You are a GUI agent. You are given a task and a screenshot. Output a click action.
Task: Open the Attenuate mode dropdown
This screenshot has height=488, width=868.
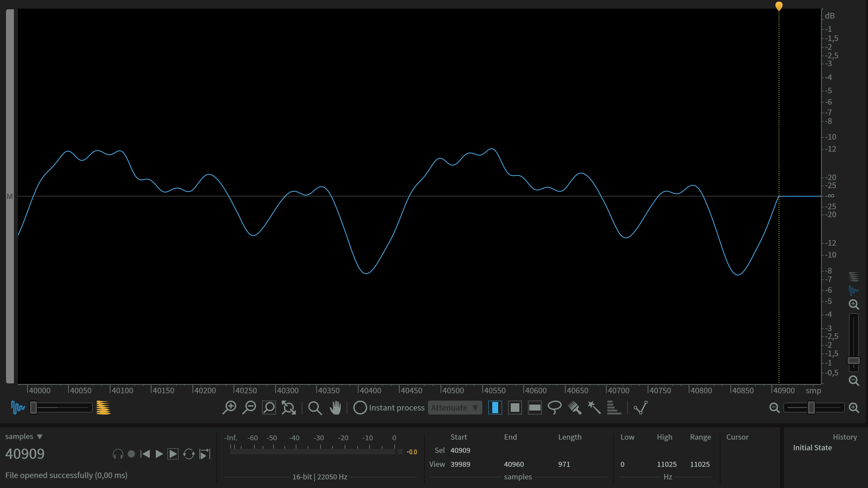point(455,408)
